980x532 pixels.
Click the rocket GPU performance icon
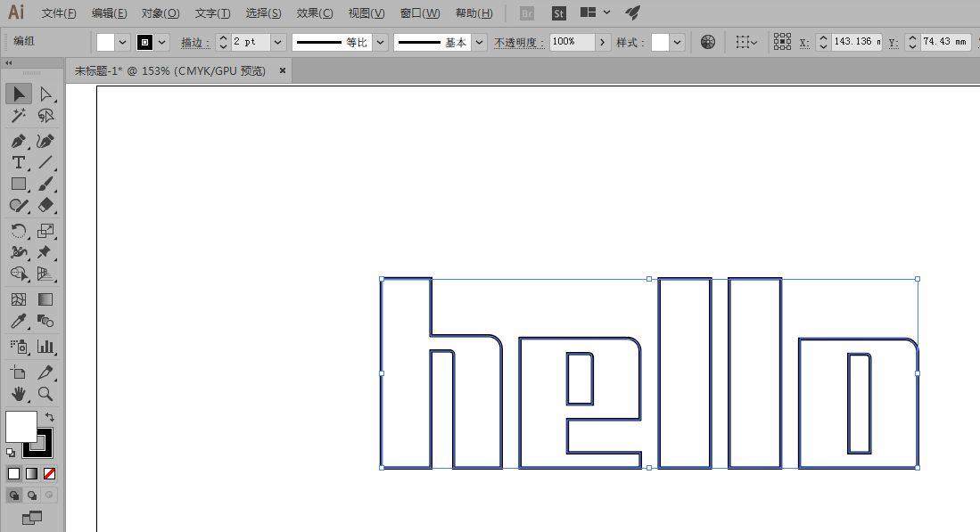pyautogui.click(x=633, y=12)
